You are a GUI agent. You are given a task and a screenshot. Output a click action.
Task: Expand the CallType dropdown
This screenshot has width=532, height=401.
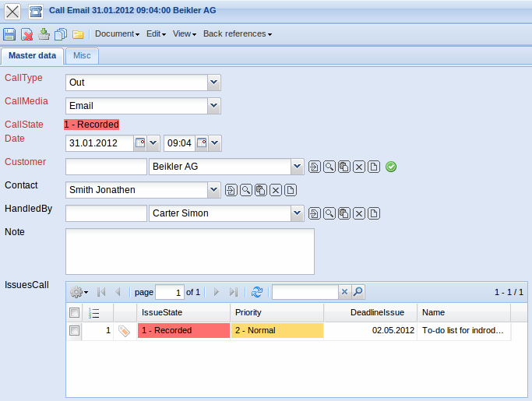coord(214,82)
